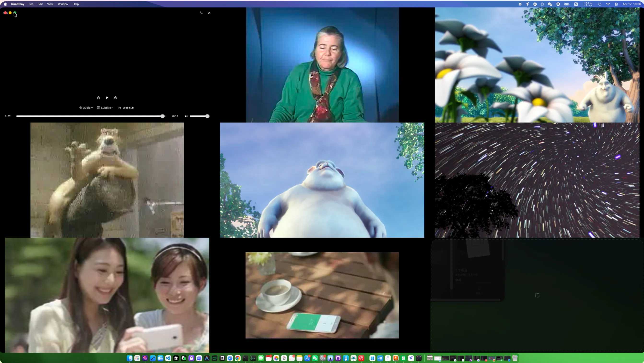644x363 pixels.
Task: Expand the first pane to fullscreen
Action: click(x=201, y=13)
